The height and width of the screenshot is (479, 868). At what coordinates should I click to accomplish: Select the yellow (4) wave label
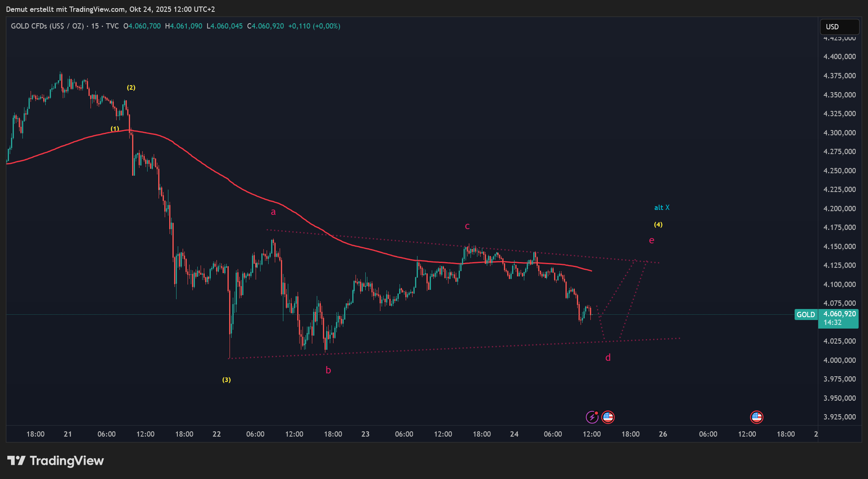pyautogui.click(x=658, y=225)
